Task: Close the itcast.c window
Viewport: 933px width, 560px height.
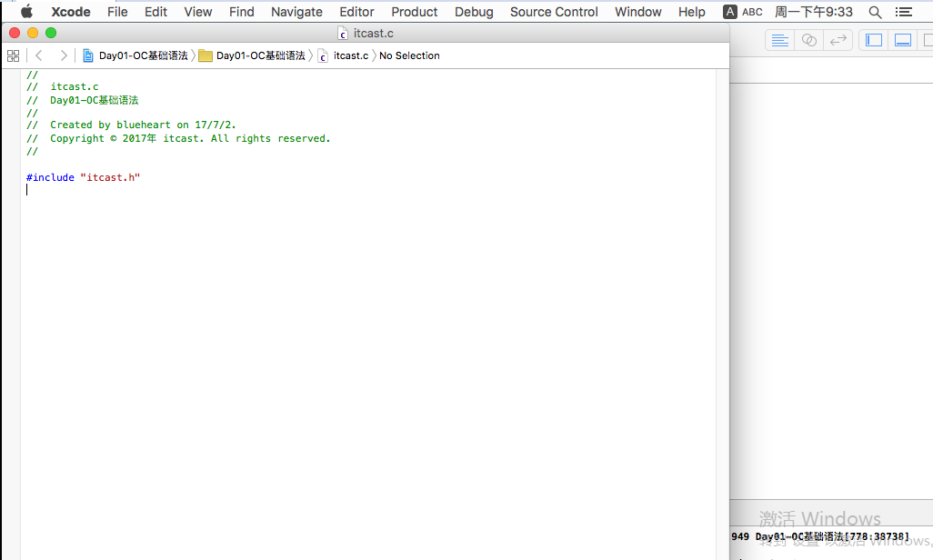Action: pyautogui.click(x=15, y=34)
